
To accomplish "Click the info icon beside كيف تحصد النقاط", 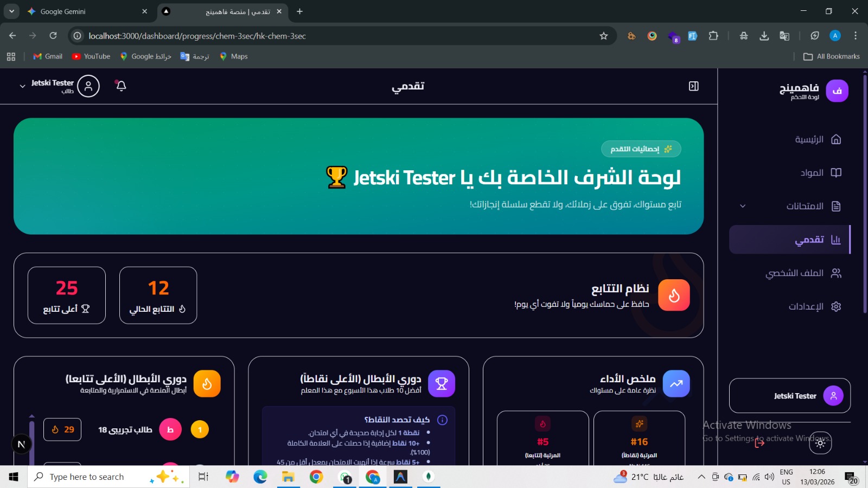I will 442,420.
